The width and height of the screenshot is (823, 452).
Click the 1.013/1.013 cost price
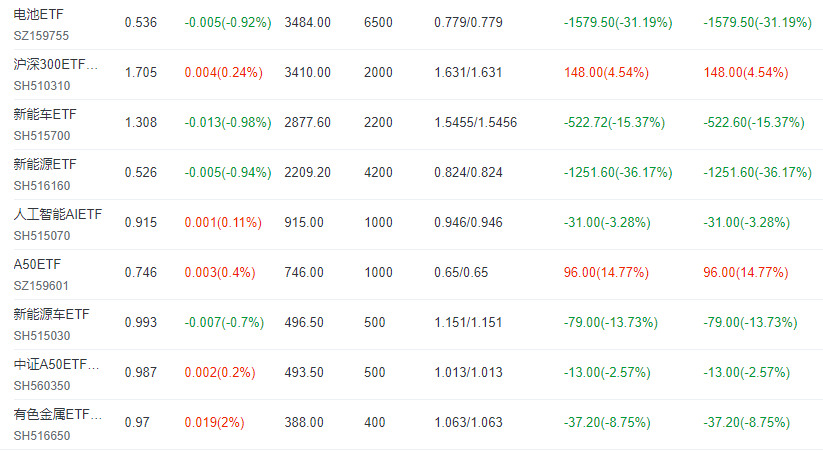point(468,372)
